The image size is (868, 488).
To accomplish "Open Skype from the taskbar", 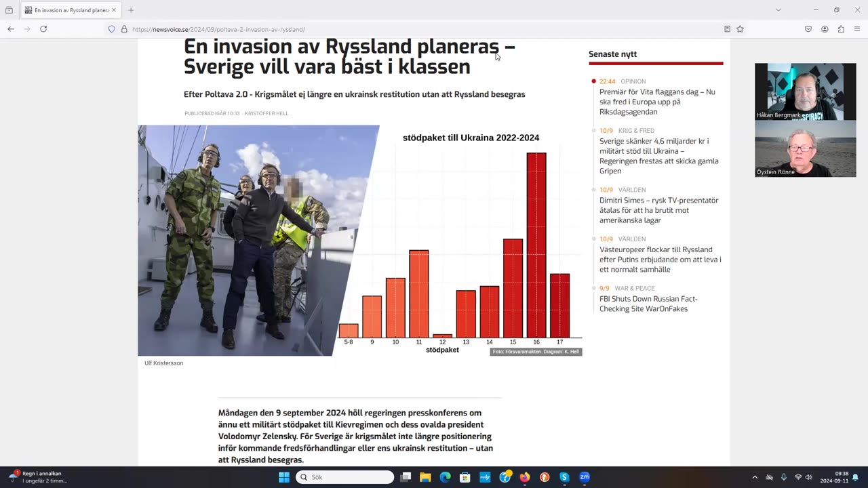I will (x=564, y=477).
